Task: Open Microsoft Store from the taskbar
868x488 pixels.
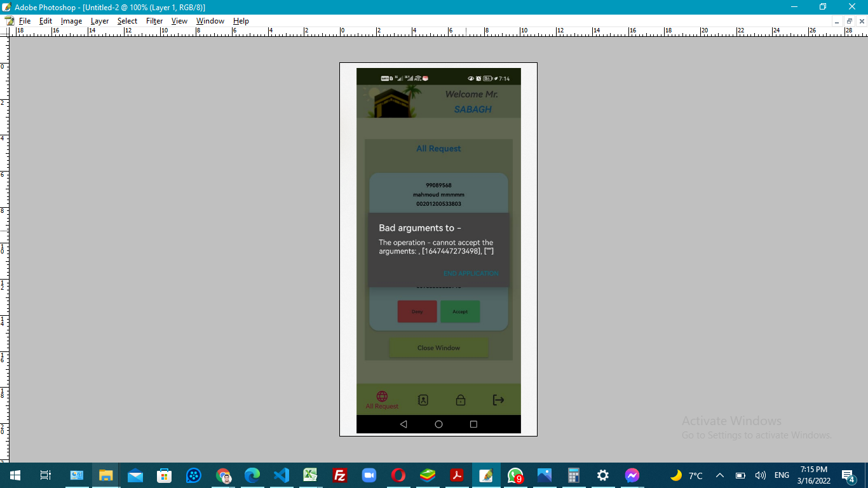Action: click(x=165, y=475)
